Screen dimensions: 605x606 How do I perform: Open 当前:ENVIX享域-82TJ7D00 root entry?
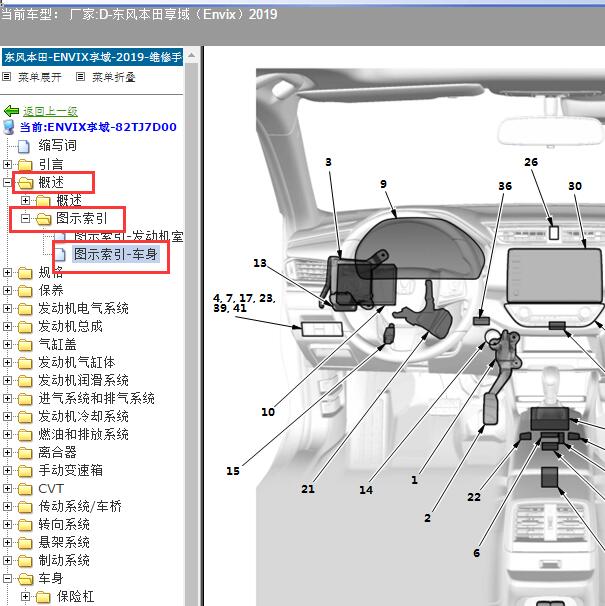(98, 127)
